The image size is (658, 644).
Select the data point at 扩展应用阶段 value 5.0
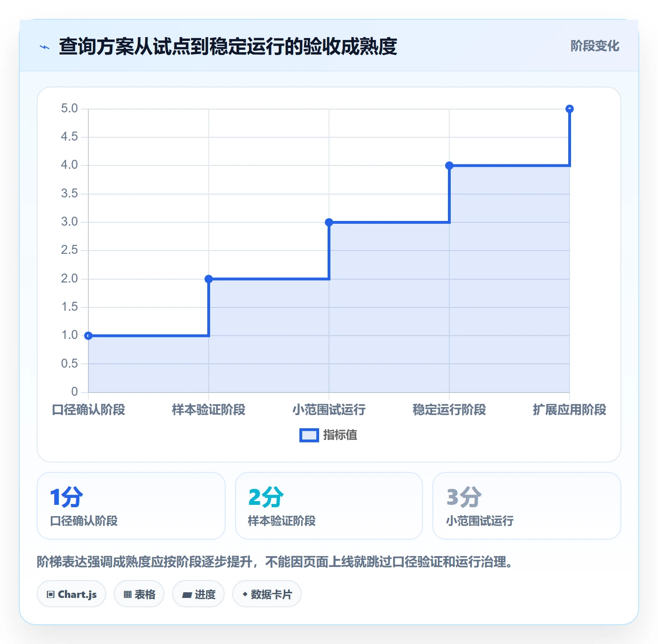570,109
